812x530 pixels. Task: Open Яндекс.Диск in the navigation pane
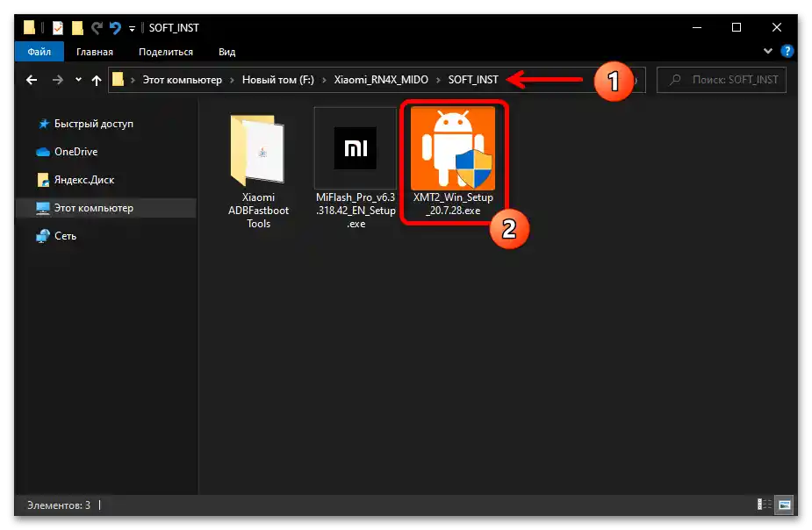click(84, 180)
